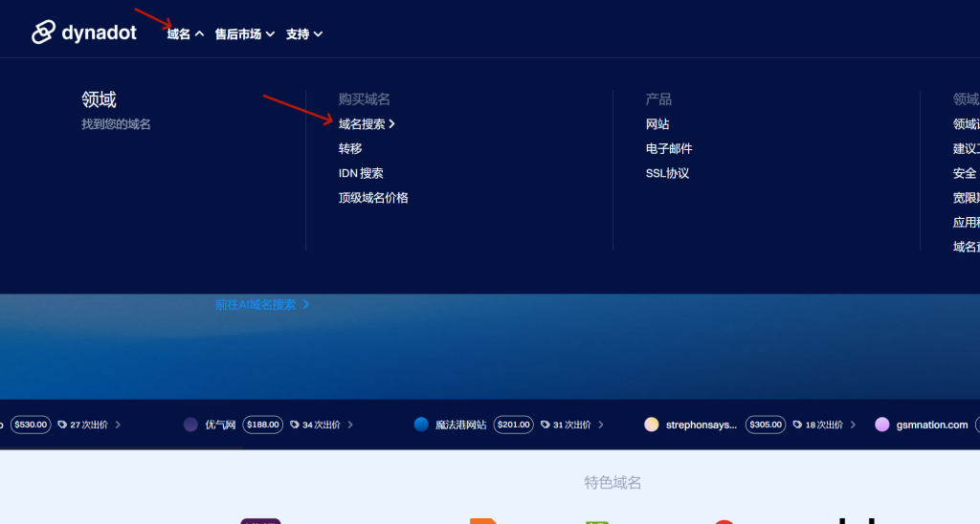The height and width of the screenshot is (524, 980).
Task: Expand the 支持 dropdown menu
Action: pyautogui.click(x=303, y=34)
